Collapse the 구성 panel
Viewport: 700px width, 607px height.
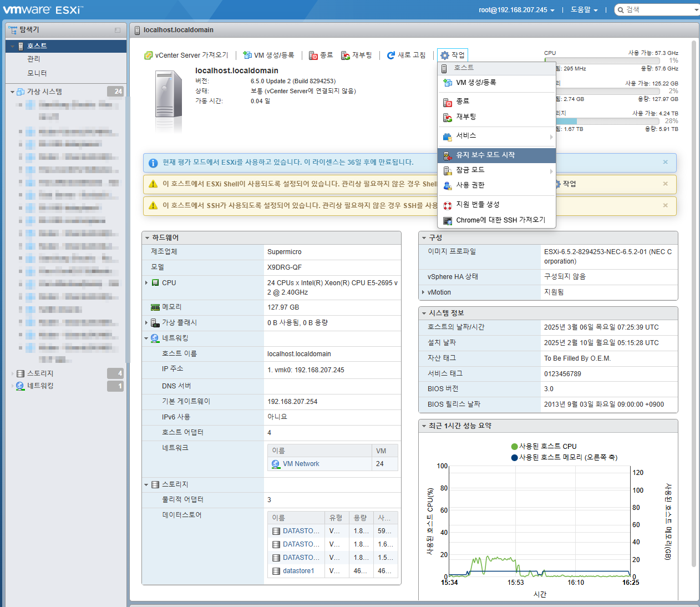pos(424,238)
